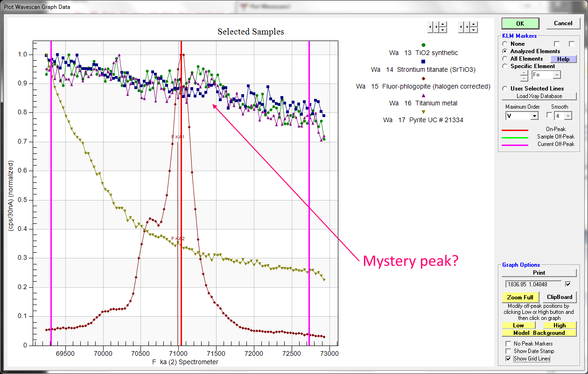Enable the Show Date Stamp checkbox
Image resolution: width=588 pixels, height=374 pixels.
pos(508,351)
